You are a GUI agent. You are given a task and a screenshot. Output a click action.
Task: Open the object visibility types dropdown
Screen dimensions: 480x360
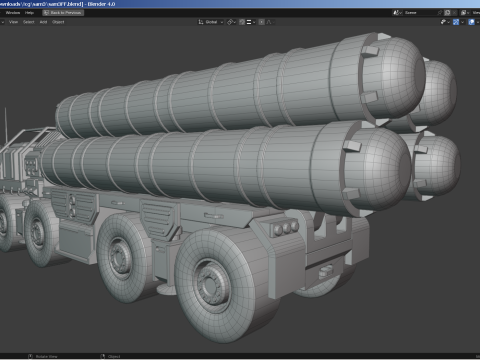tap(445, 22)
